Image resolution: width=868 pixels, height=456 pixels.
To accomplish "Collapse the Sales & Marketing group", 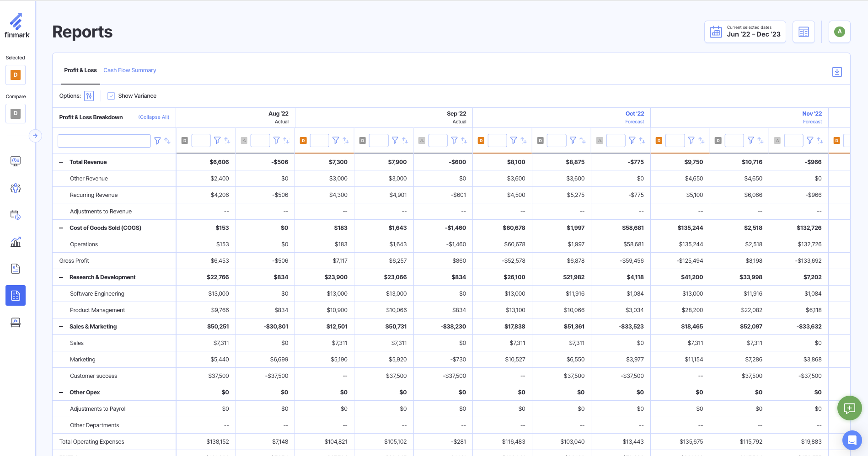I will [x=61, y=327].
